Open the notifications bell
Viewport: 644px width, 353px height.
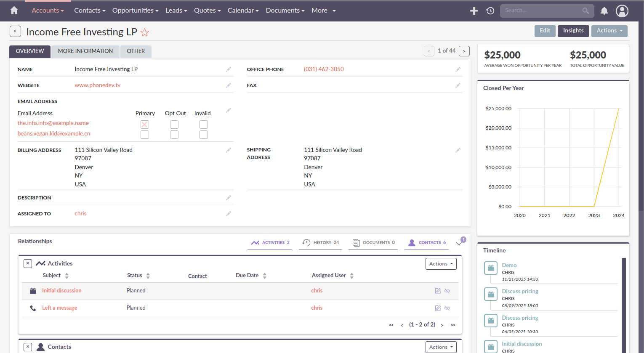[604, 11]
